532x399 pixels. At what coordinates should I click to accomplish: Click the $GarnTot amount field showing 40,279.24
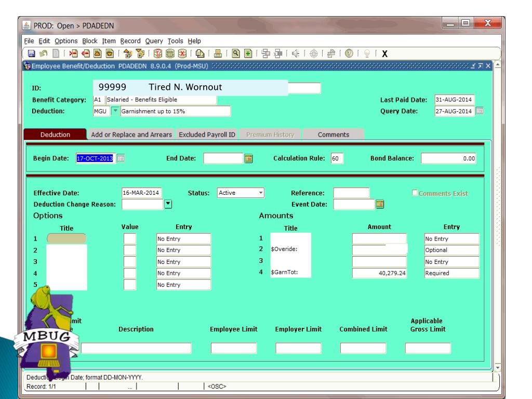379,273
